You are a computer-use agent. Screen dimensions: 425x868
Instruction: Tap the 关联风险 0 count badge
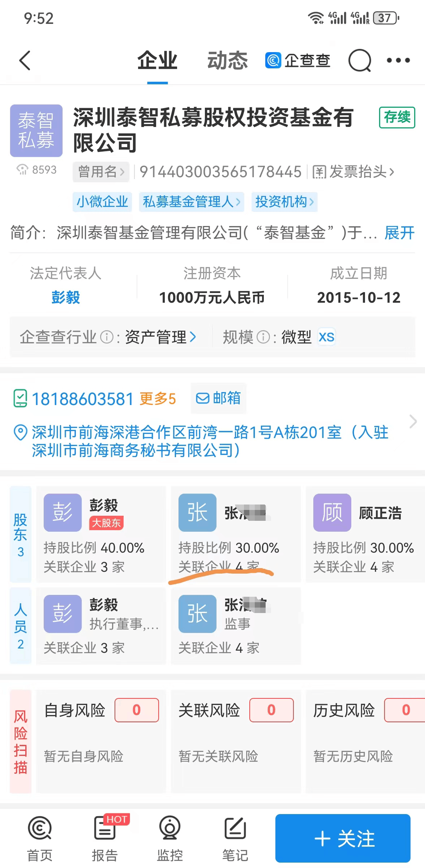(271, 710)
